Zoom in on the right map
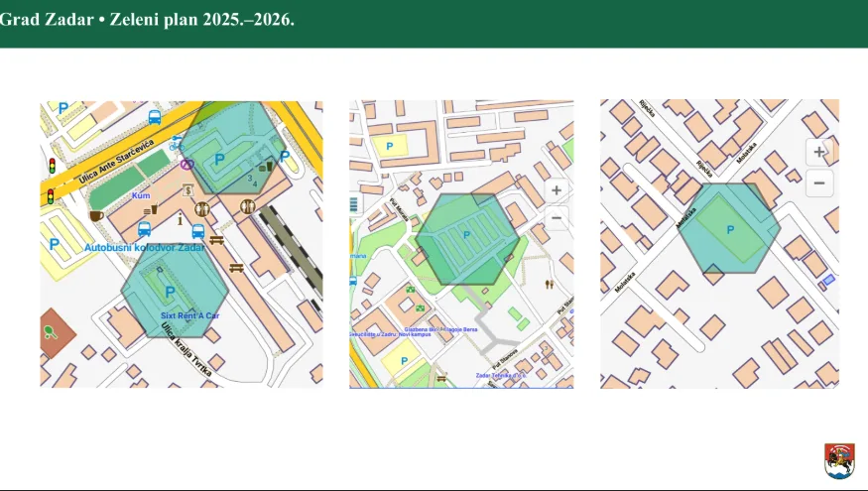The image size is (868, 491). pos(818,153)
